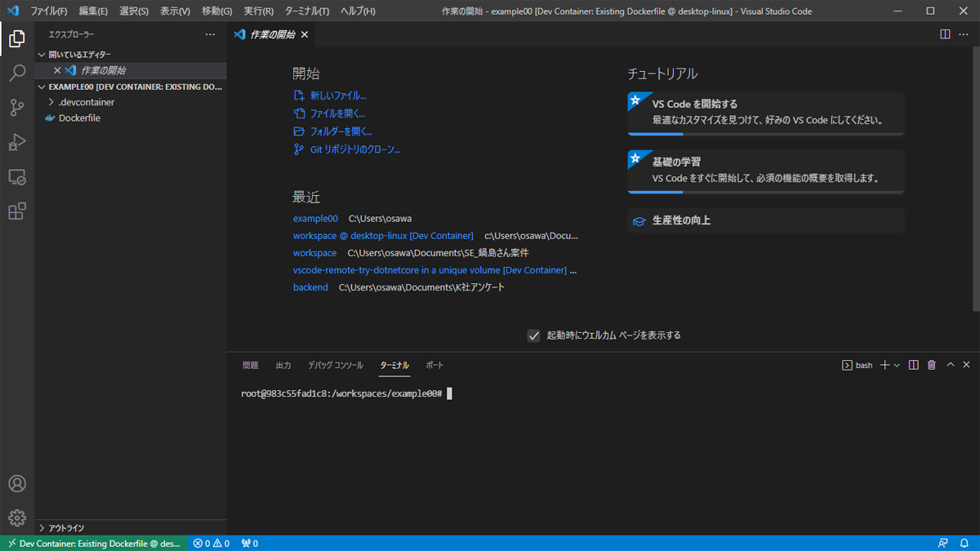Image resolution: width=980 pixels, height=551 pixels.
Task: Select the ターミナル panel tab
Action: point(394,365)
